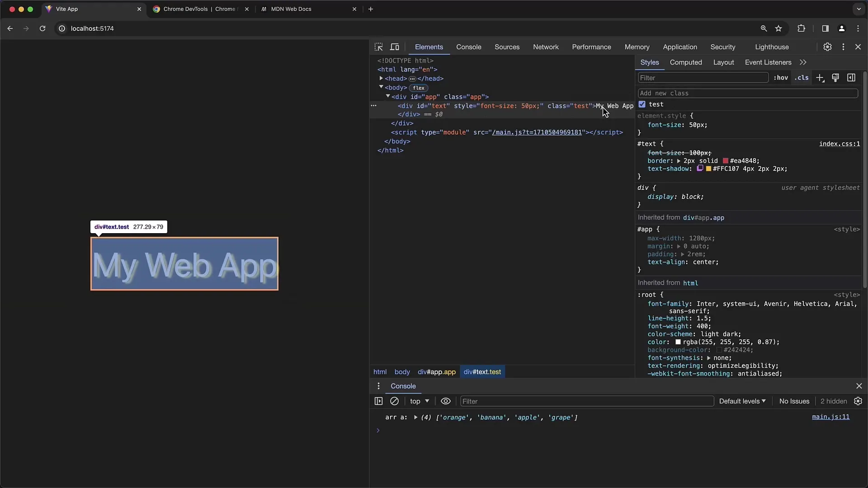Image resolution: width=868 pixels, height=488 pixels.
Task: Toggle the 'test' class checkbox
Action: tap(642, 104)
